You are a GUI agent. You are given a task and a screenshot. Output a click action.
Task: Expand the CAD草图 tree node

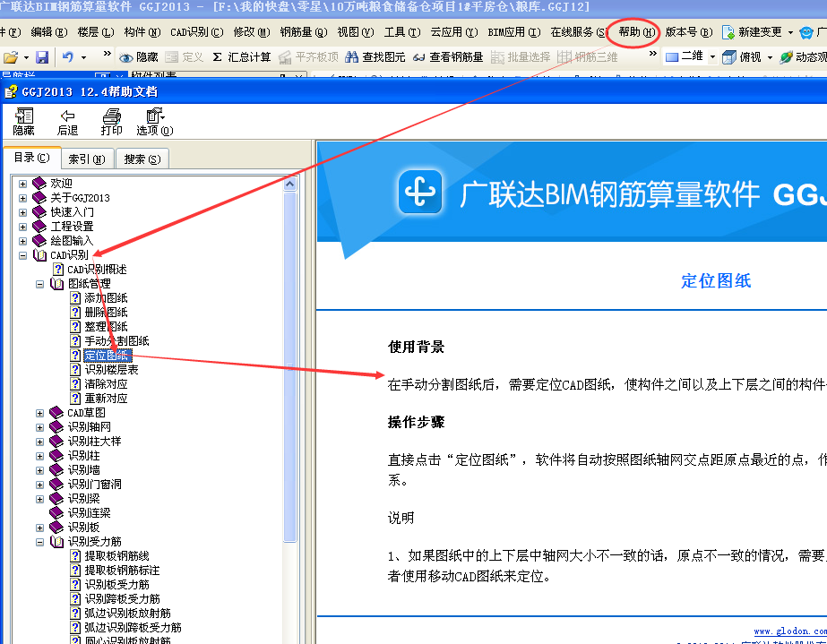click(x=39, y=413)
